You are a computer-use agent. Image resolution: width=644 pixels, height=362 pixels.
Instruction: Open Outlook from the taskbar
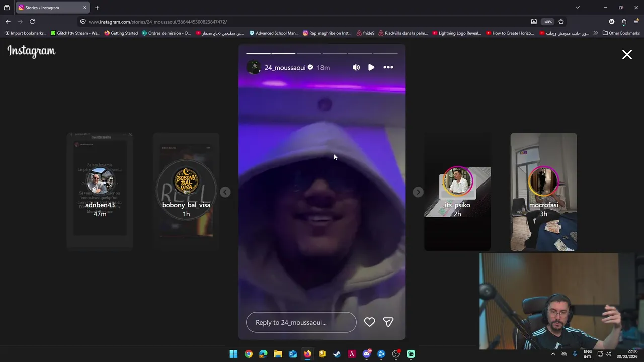[293, 354]
